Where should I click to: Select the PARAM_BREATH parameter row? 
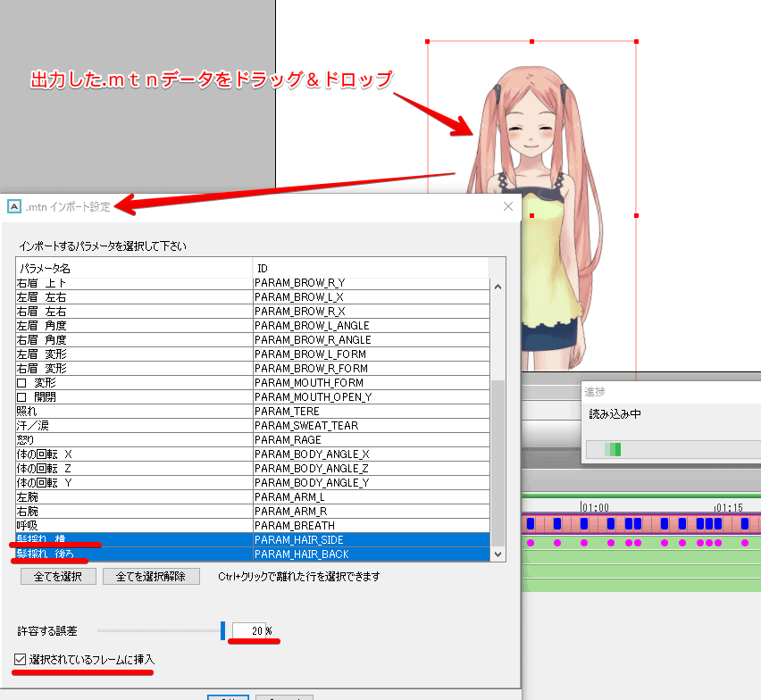pyautogui.click(x=253, y=525)
